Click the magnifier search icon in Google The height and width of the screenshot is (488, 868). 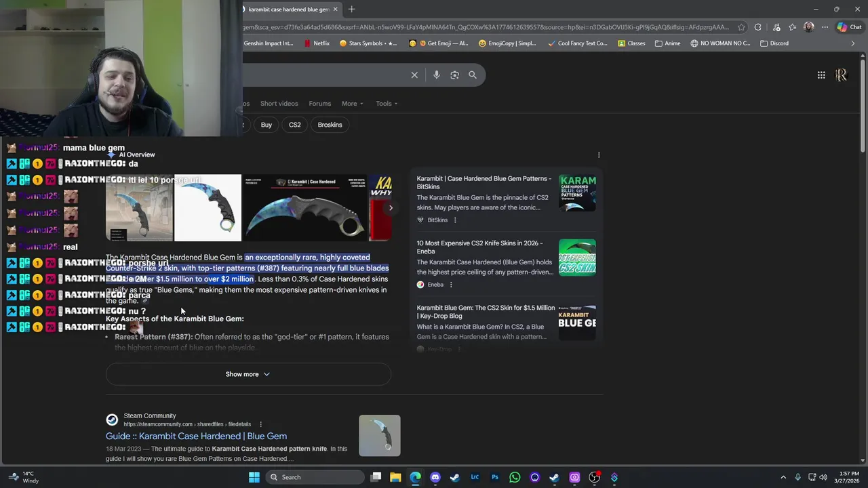tap(473, 75)
